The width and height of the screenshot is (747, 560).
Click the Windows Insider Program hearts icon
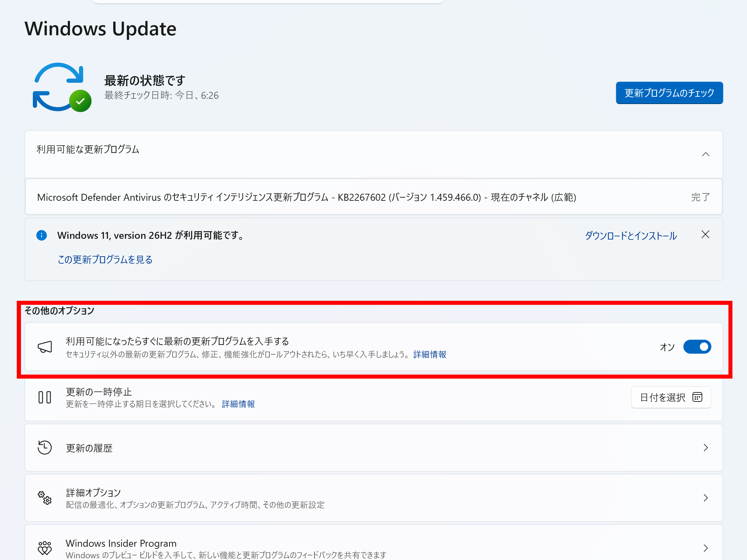point(45,548)
